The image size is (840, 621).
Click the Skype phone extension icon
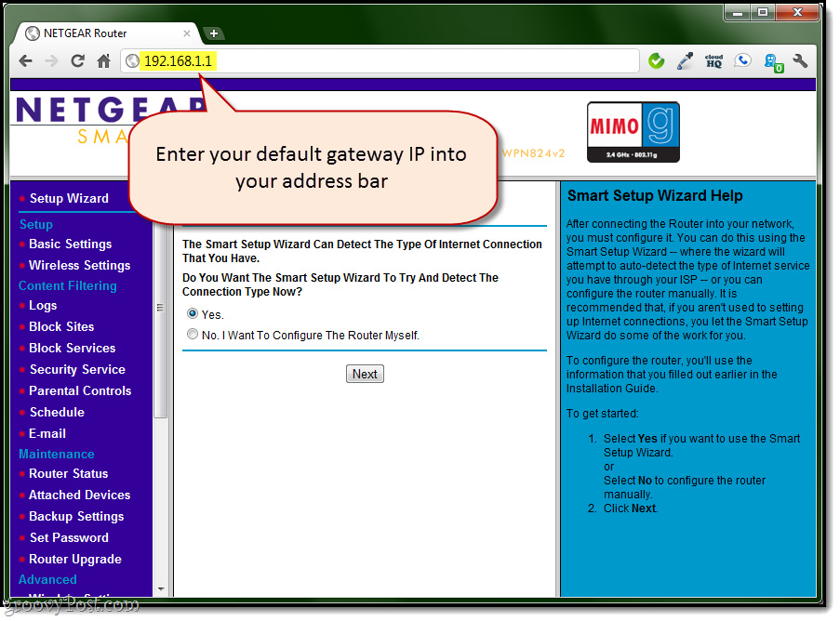[742, 59]
